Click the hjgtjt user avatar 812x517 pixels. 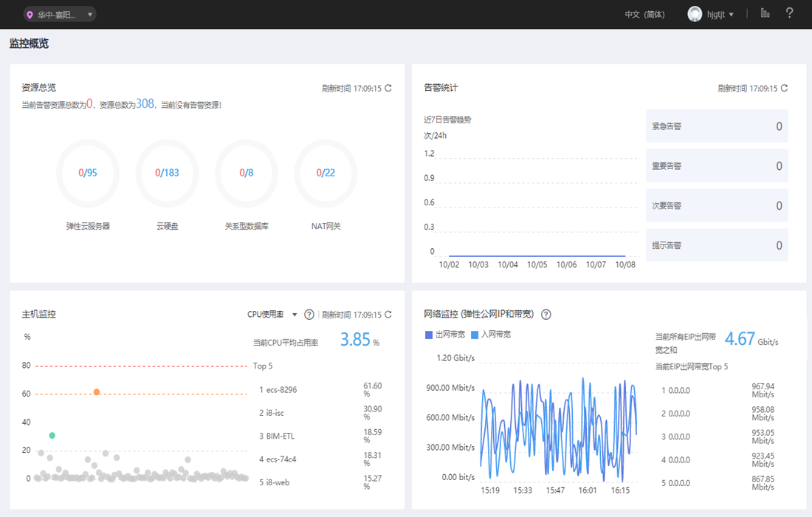(695, 14)
